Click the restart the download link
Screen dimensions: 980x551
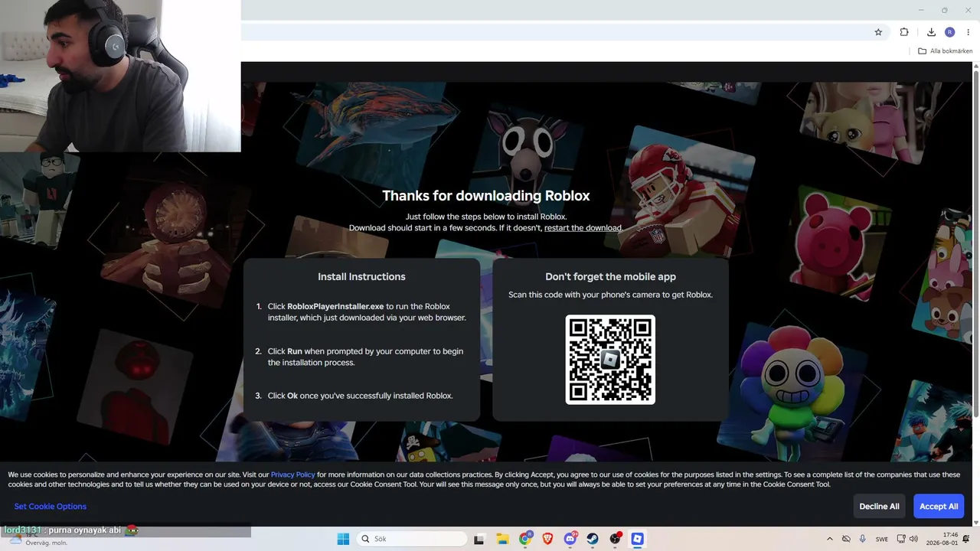click(x=583, y=228)
